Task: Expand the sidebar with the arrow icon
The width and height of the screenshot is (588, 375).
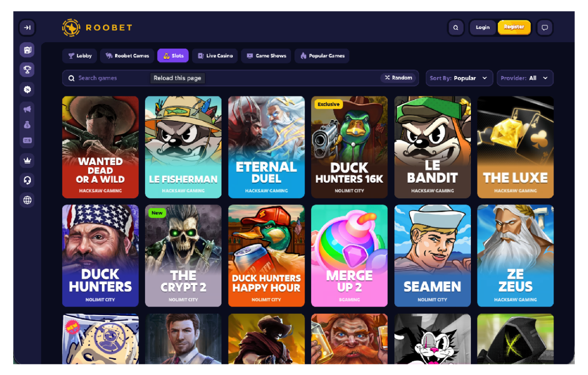Action: (x=27, y=27)
